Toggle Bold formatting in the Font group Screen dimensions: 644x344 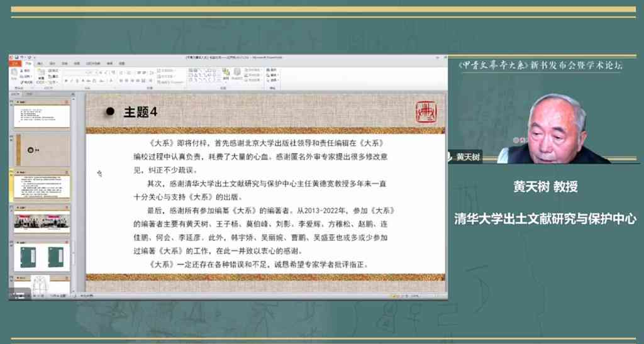(x=65, y=80)
